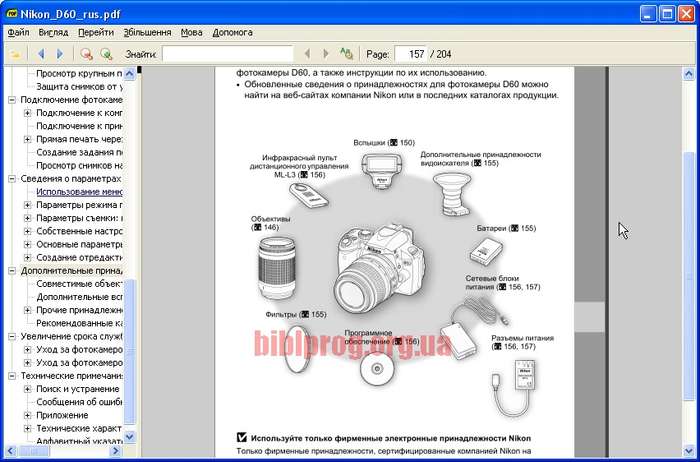Click Батареи 155 page reference

tap(506, 228)
